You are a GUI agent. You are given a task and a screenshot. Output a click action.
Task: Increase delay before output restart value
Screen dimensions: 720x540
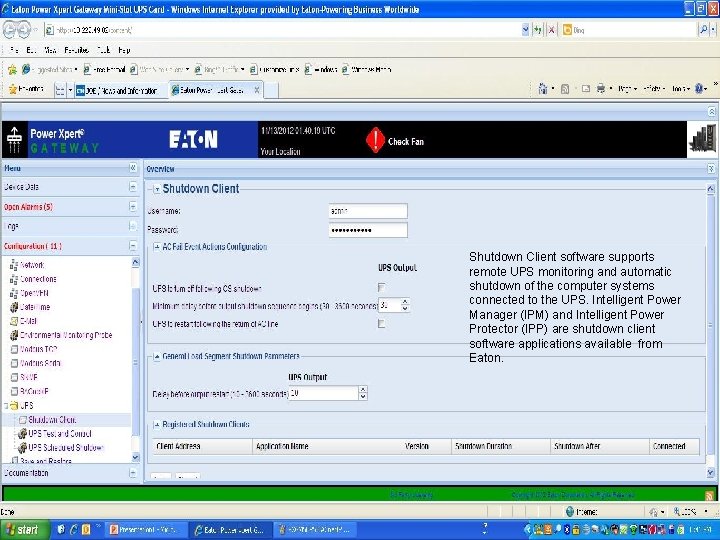tap(363, 390)
